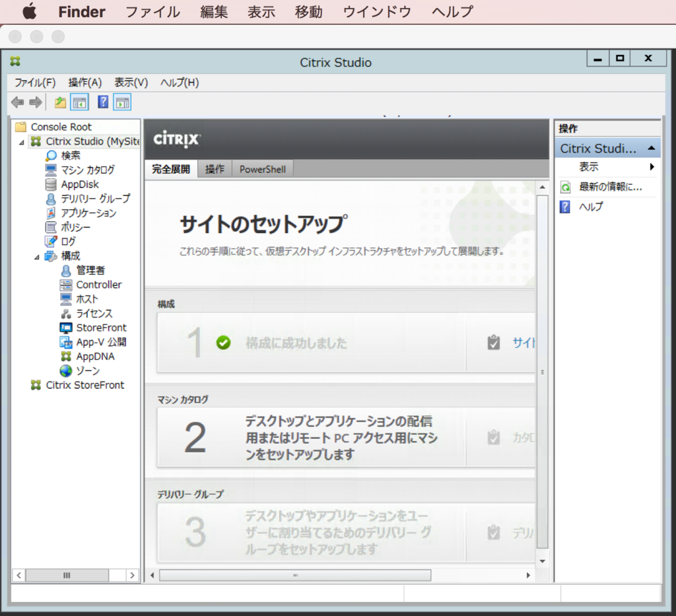Open macOS ウインドウ menu
The height and width of the screenshot is (616, 676).
377,12
